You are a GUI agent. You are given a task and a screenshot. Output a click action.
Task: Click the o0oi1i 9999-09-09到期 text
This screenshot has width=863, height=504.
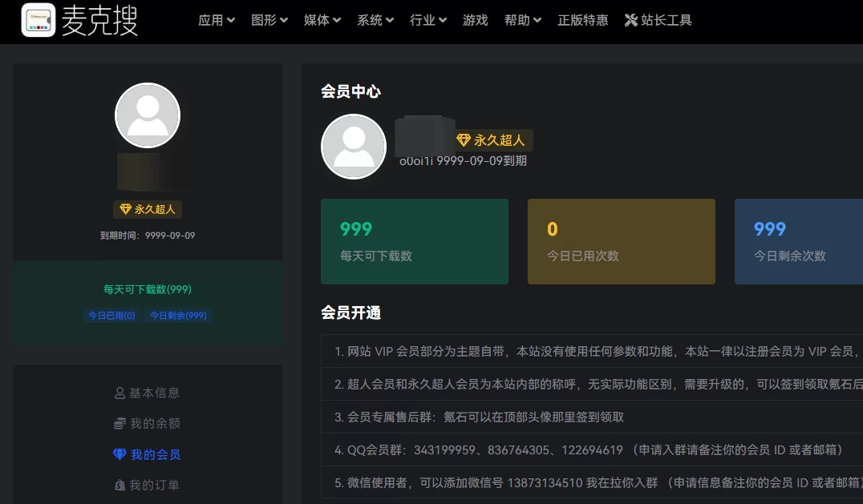pyautogui.click(x=463, y=161)
